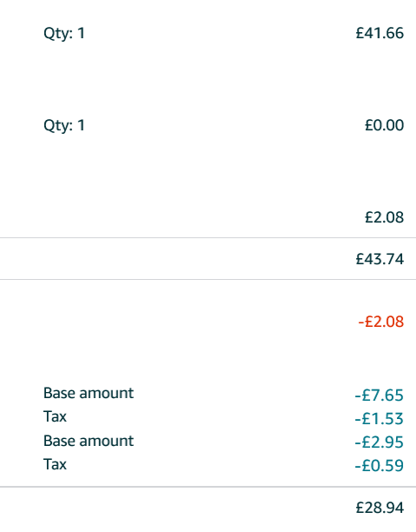Click the word amount in first Base amount
Viewport: 416px width, 532px height.
pyautogui.click(x=107, y=394)
